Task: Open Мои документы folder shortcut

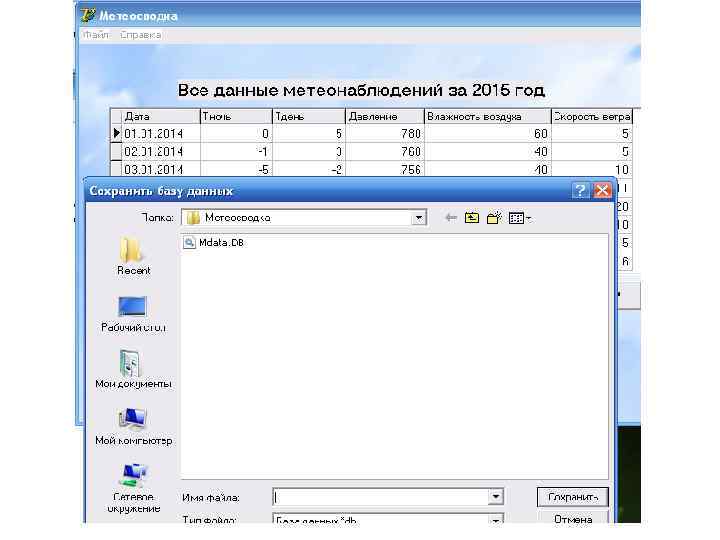Action: point(133,370)
